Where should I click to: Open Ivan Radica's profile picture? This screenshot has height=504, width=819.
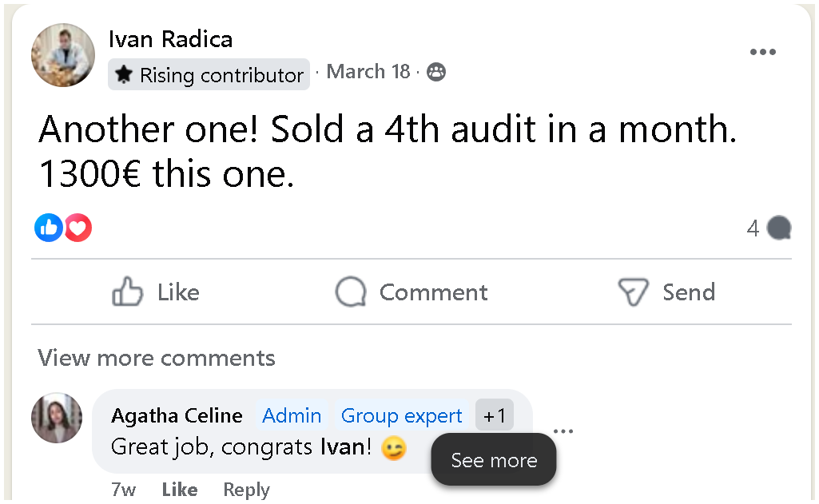pyautogui.click(x=62, y=54)
